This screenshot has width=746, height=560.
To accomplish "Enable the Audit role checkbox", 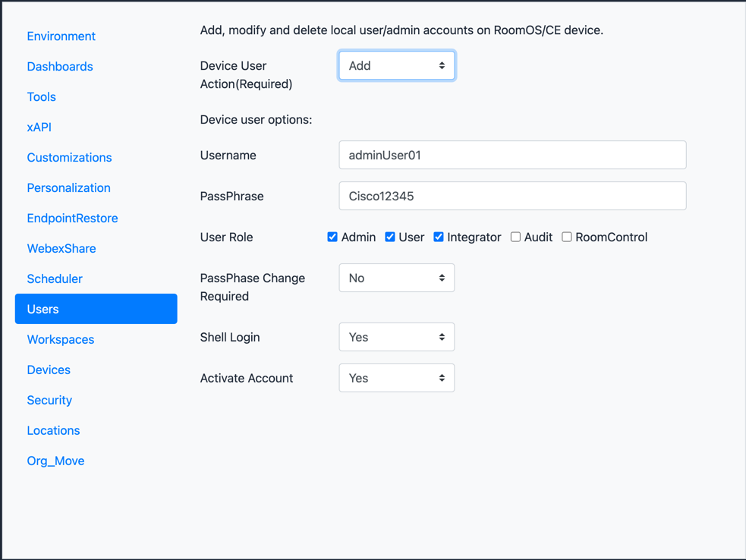I will click(515, 237).
